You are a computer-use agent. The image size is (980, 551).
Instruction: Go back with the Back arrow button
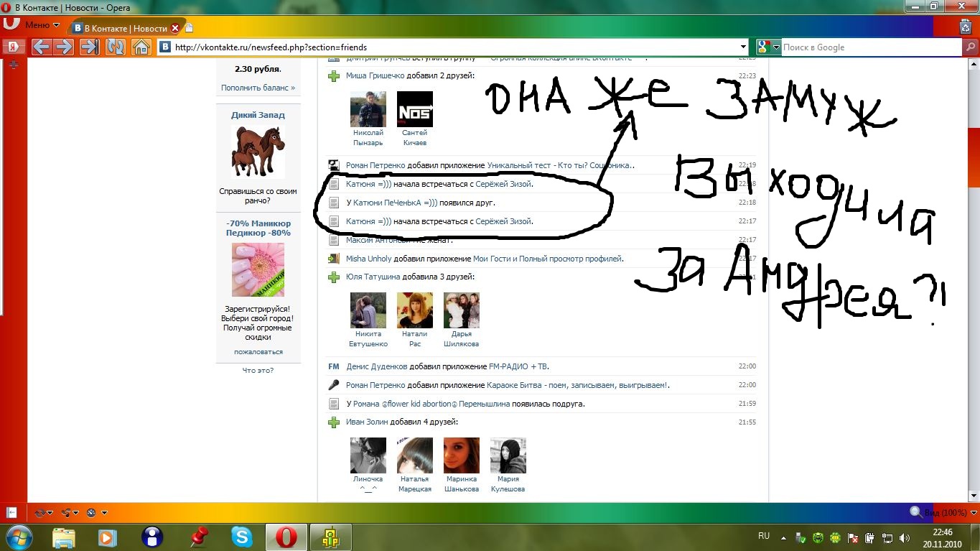pos(41,47)
